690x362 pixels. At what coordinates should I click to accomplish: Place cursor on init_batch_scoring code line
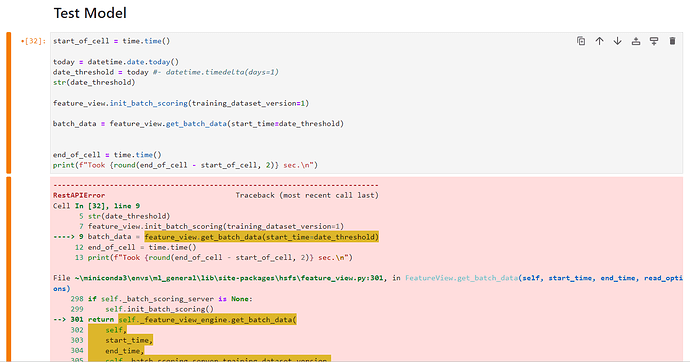[x=181, y=103]
